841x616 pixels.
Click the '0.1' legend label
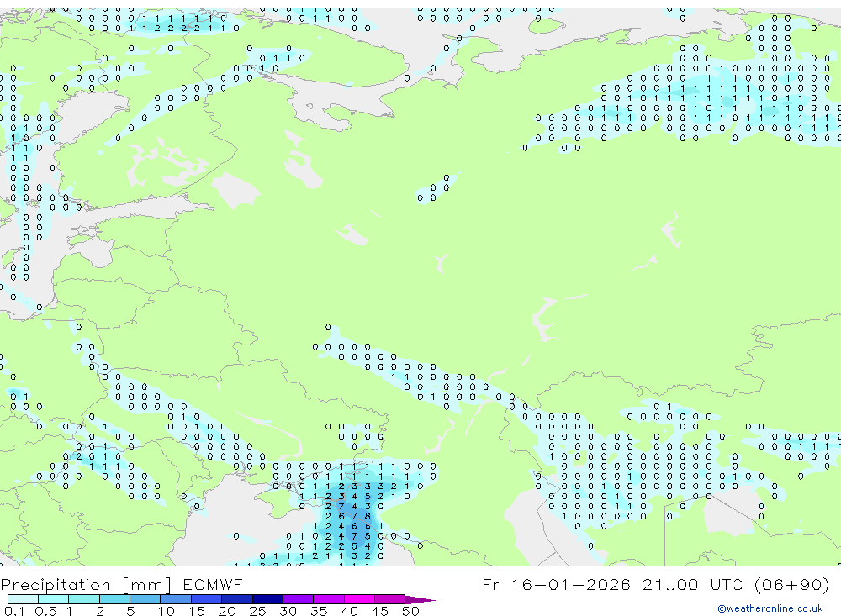[14, 611]
